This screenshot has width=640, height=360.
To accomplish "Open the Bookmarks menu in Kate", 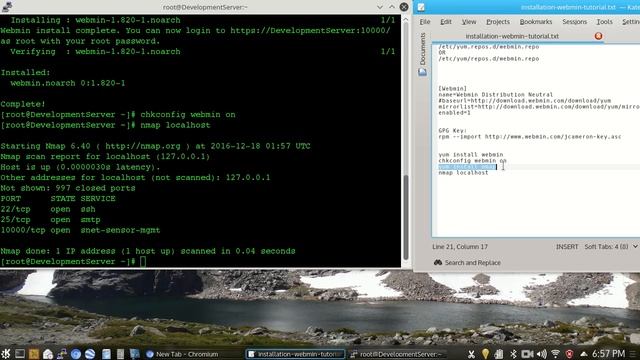I will point(536,22).
